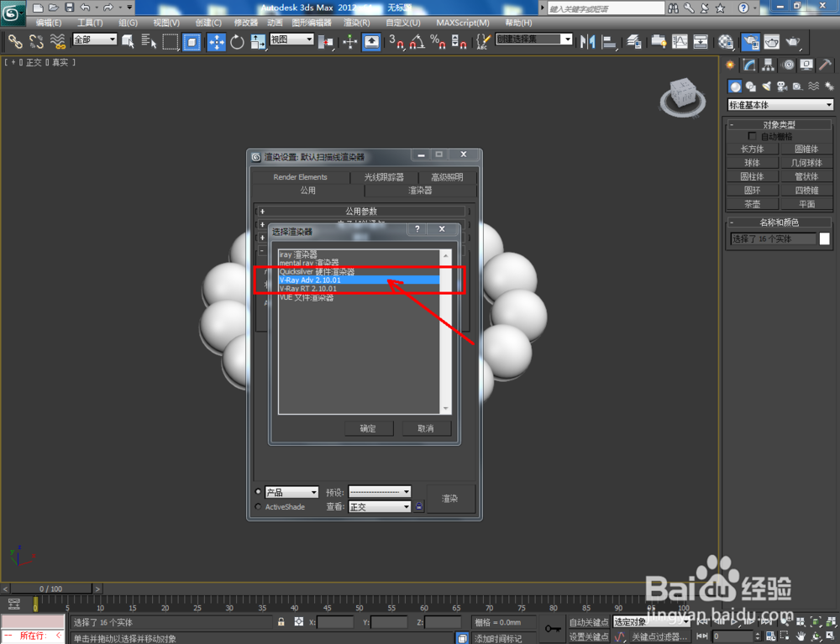
Task: Switch to the Lights creation panel icon
Action: click(765, 86)
